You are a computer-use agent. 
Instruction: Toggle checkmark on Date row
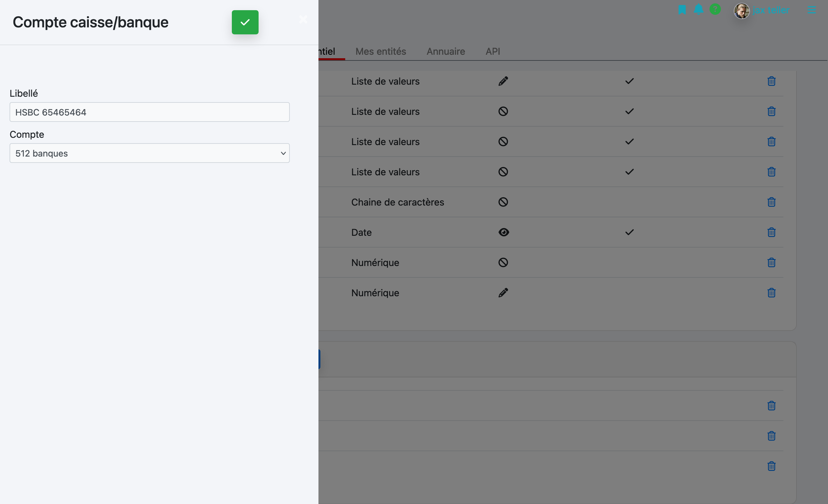coord(629,232)
